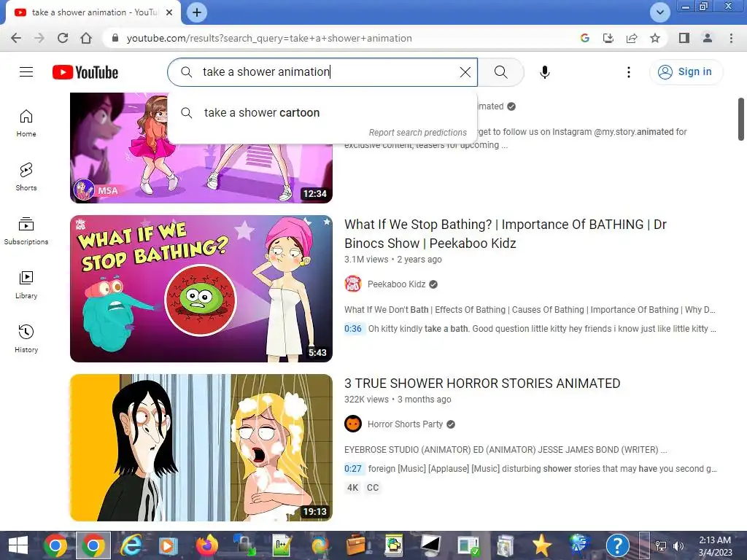
Task: Clear the search box with the X
Action: 465,72
